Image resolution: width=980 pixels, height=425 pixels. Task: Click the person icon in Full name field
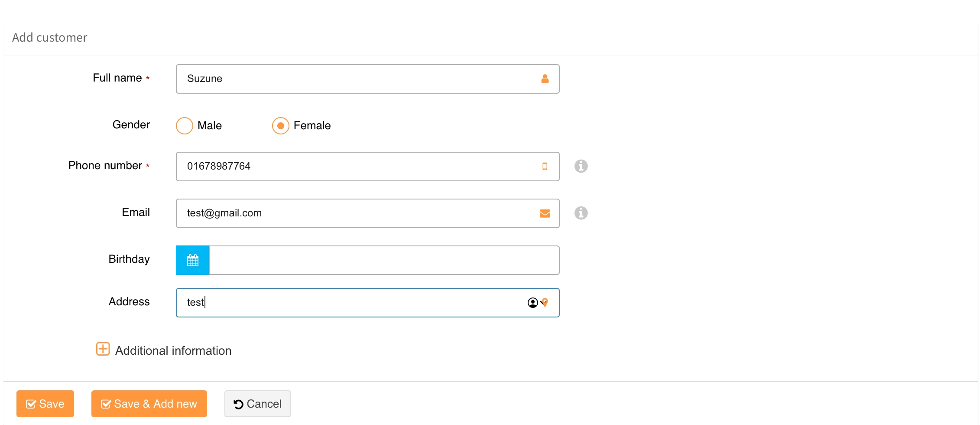545,79
